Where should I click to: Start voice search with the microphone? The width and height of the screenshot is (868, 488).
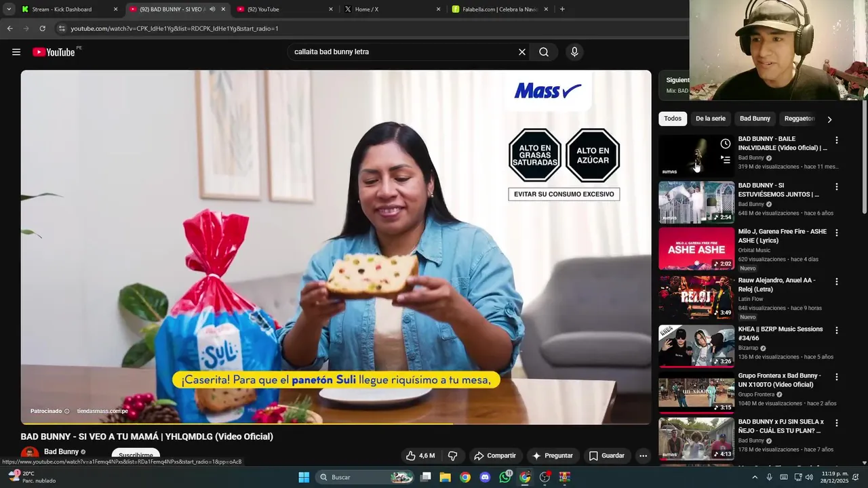click(x=574, y=52)
